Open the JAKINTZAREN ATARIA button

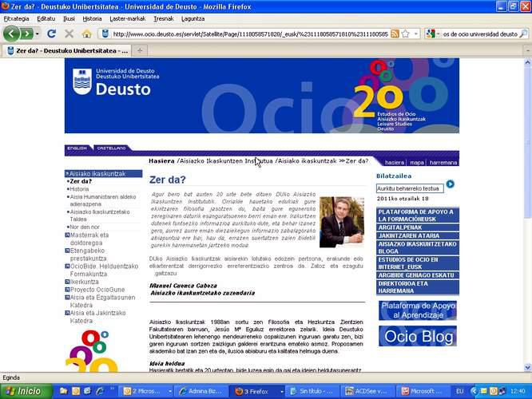418,235
